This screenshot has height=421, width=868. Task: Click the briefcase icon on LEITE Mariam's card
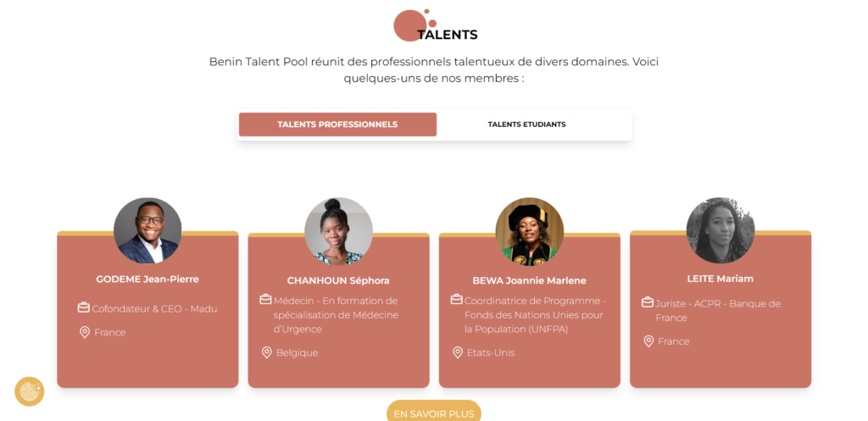click(648, 302)
